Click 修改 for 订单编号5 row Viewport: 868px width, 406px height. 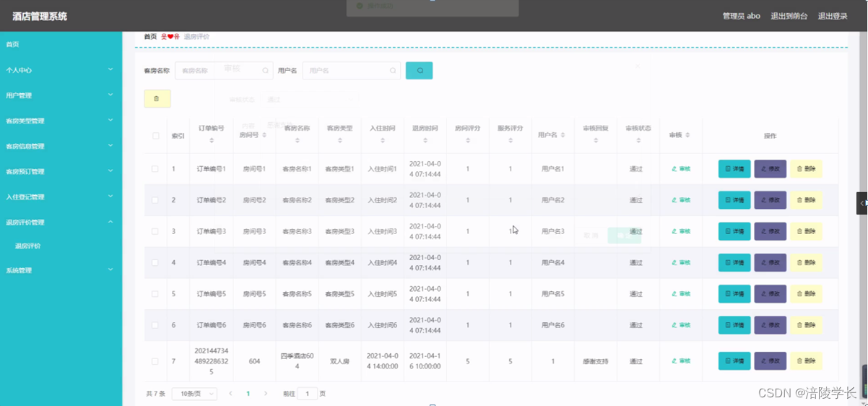771,294
